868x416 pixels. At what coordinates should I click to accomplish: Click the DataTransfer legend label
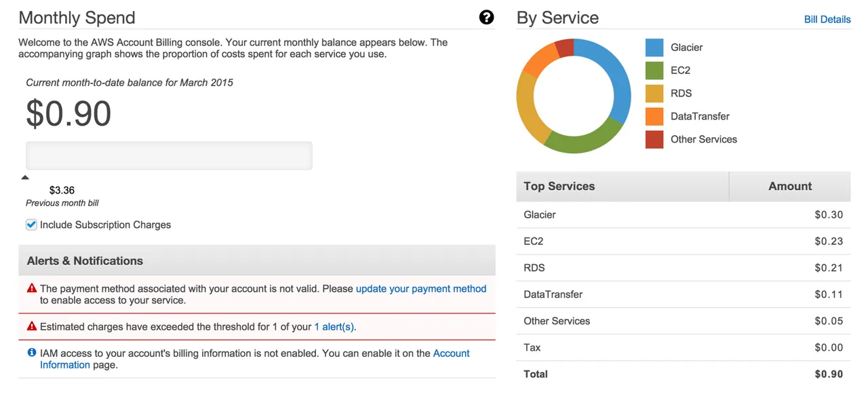700,116
